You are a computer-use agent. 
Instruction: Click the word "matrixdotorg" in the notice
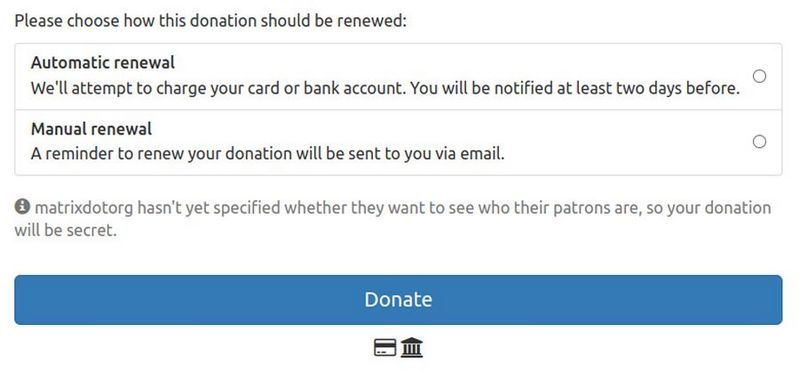(85, 208)
